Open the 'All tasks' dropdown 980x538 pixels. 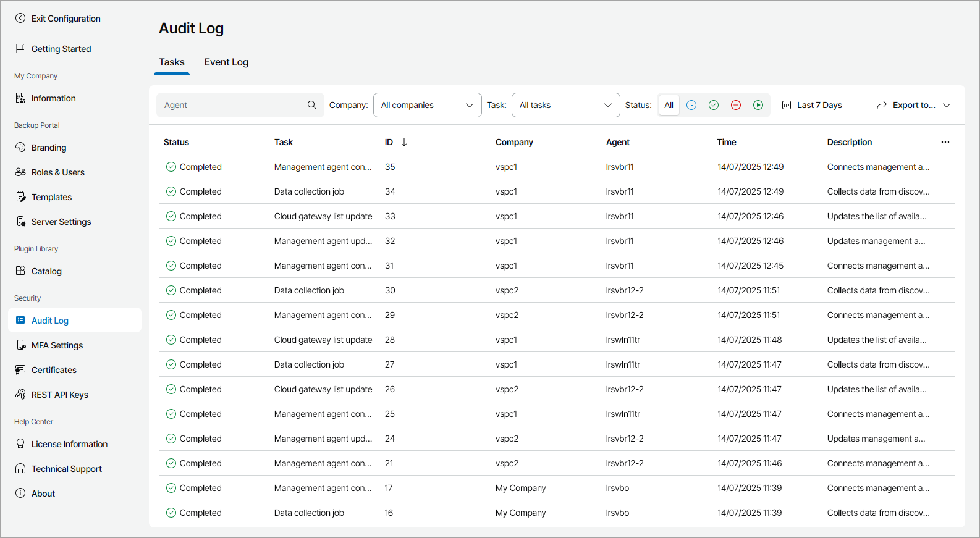pyautogui.click(x=565, y=105)
